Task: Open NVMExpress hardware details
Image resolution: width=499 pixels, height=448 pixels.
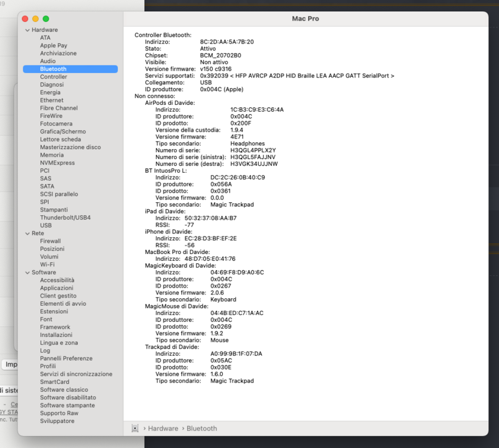Action: 57,163
